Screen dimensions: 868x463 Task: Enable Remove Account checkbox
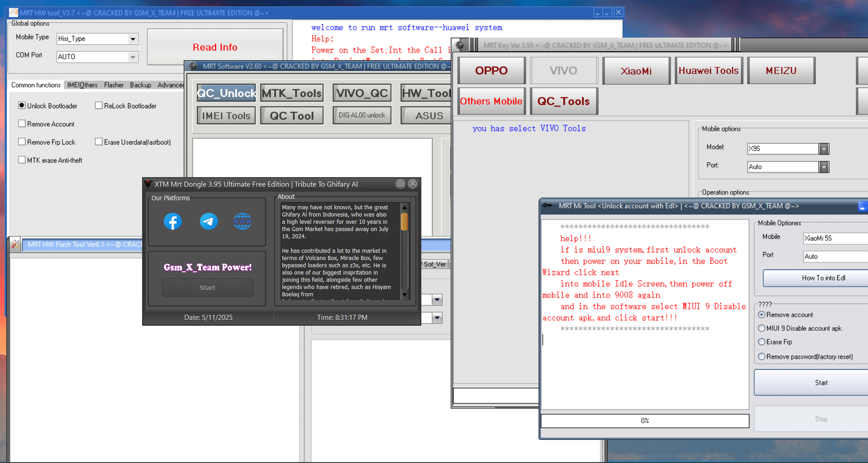(x=22, y=124)
